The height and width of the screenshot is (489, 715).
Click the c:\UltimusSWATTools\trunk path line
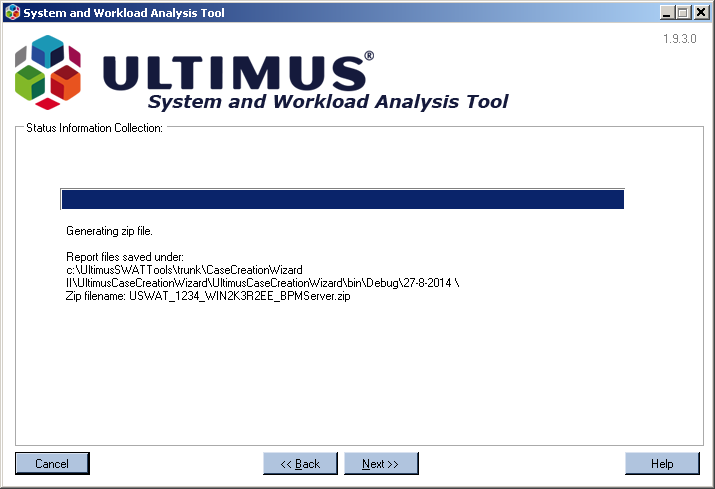point(184,270)
